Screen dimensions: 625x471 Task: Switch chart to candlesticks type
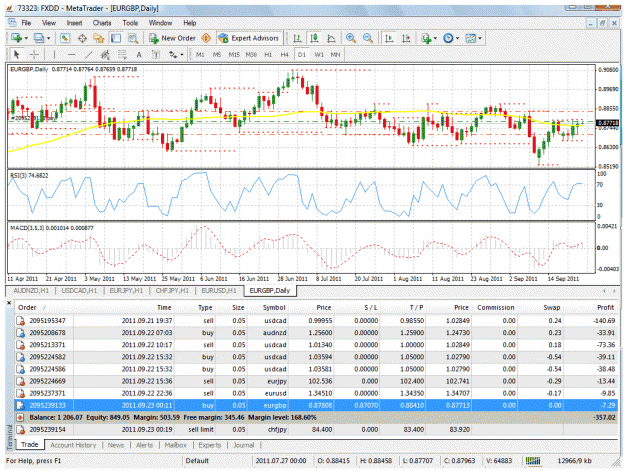tap(314, 38)
